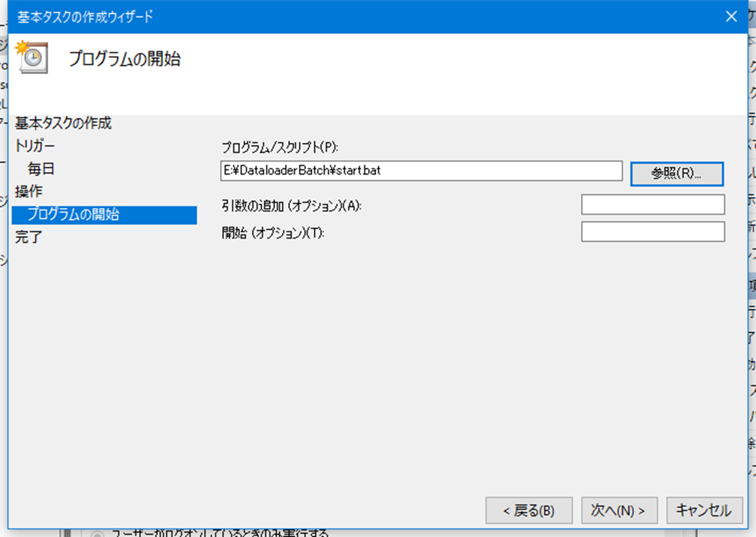756x537 pixels.
Task: Go back with the 戻る(B) button
Action: (x=530, y=510)
